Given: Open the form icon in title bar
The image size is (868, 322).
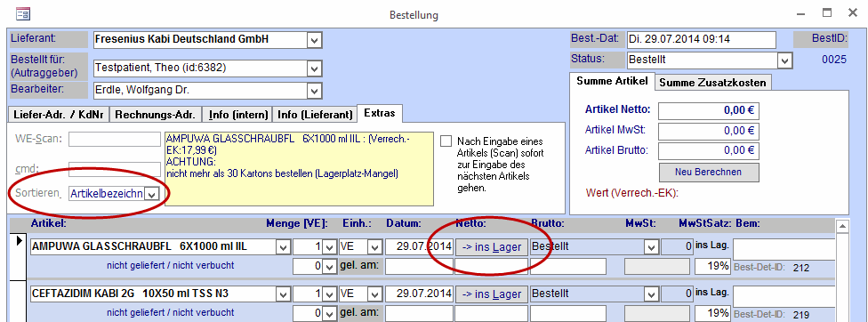Looking at the screenshot, I should 23,13.
